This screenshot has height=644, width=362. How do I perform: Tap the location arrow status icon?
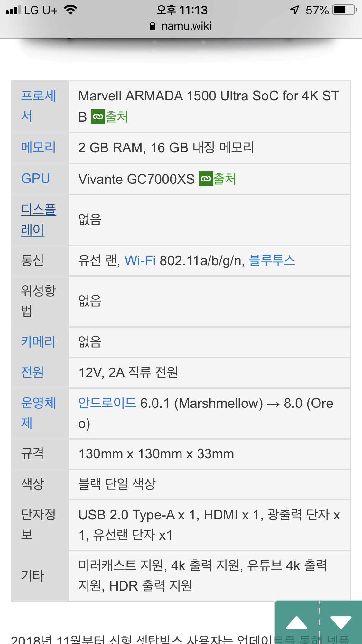[x=294, y=10]
